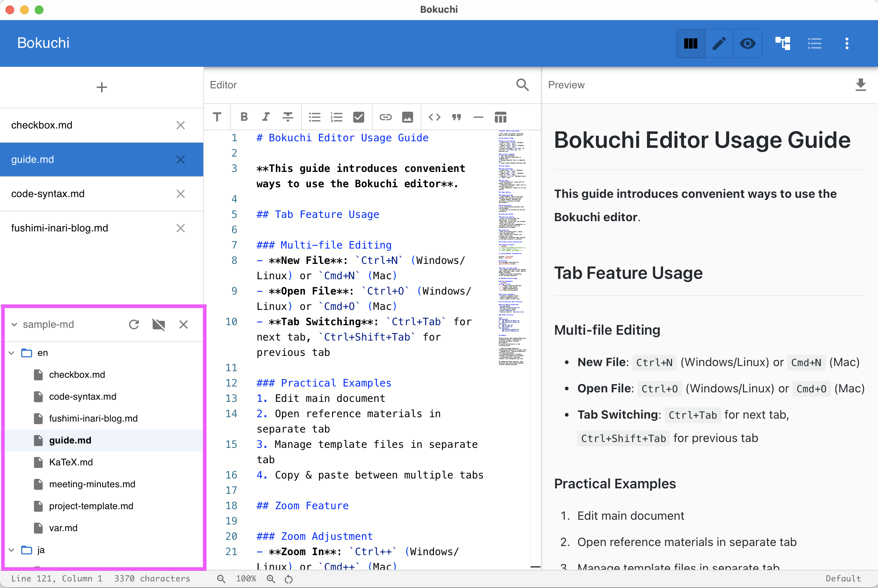This screenshot has width=878, height=588.
Task: Open search in the Editor pane
Action: 523,85
